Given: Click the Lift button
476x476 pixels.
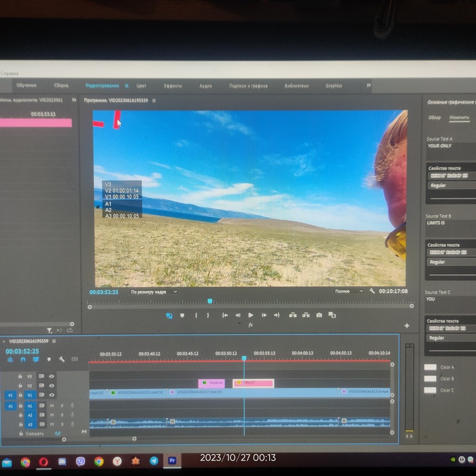Looking at the screenshot, I should pos(292,315).
